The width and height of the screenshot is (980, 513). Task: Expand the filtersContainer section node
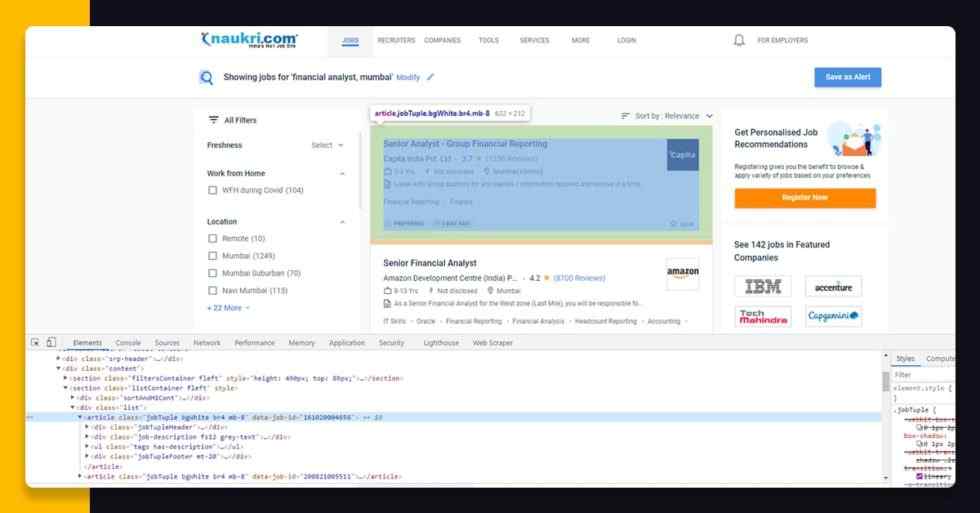coord(65,378)
